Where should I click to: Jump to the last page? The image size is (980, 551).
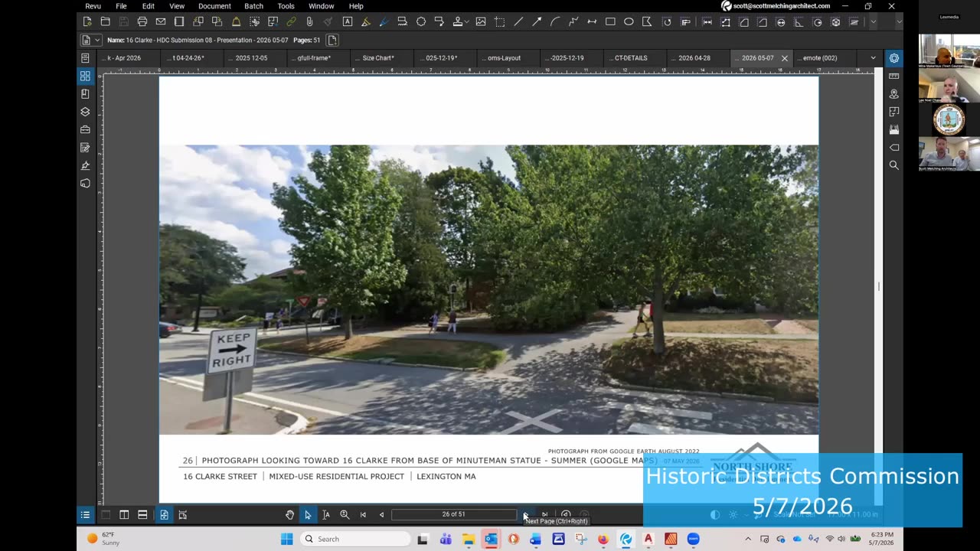click(x=544, y=515)
